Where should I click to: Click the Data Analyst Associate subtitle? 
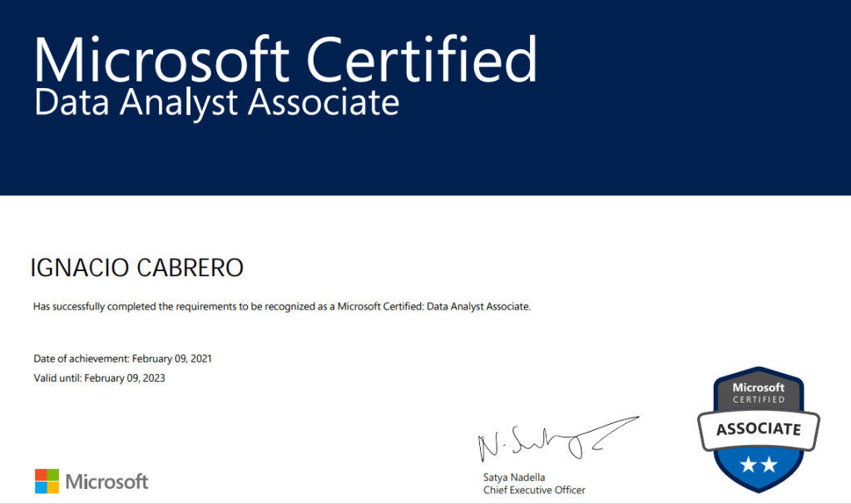(x=216, y=103)
